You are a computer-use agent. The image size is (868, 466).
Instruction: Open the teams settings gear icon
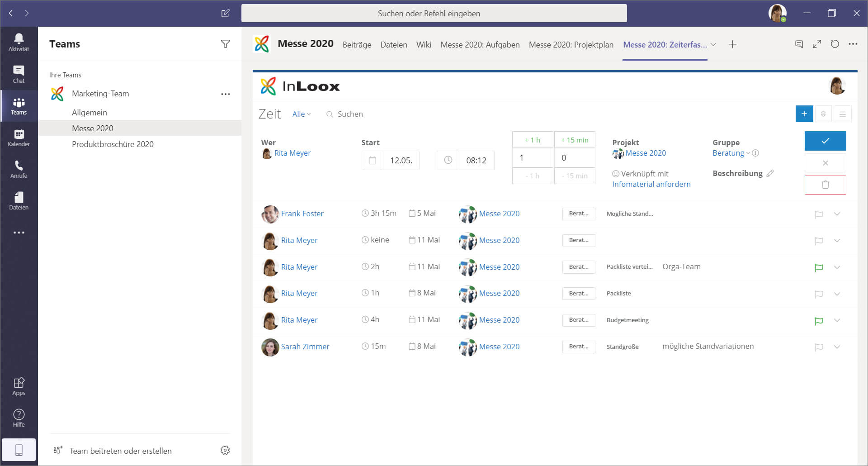[225, 450]
